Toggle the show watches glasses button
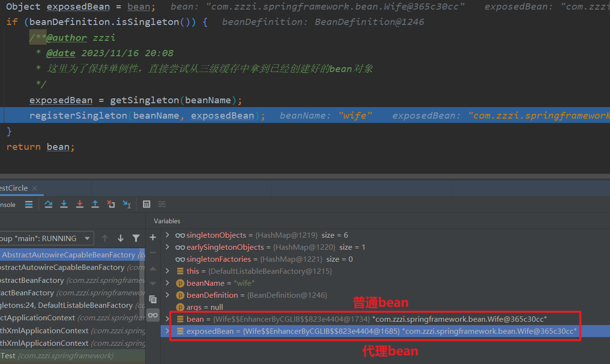The height and width of the screenshot is (364, 610). tap(153, 315)
